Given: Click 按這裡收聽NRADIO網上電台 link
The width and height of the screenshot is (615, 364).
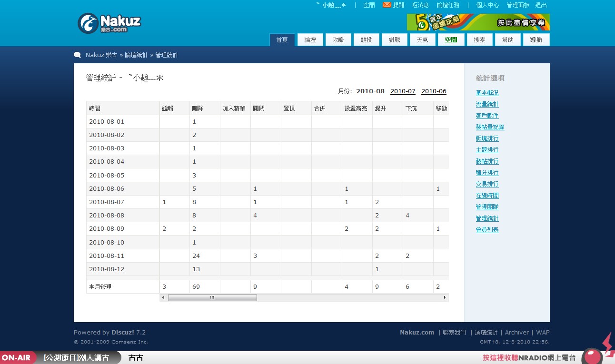Looking at the screenshot, I should tap(529, 358).
